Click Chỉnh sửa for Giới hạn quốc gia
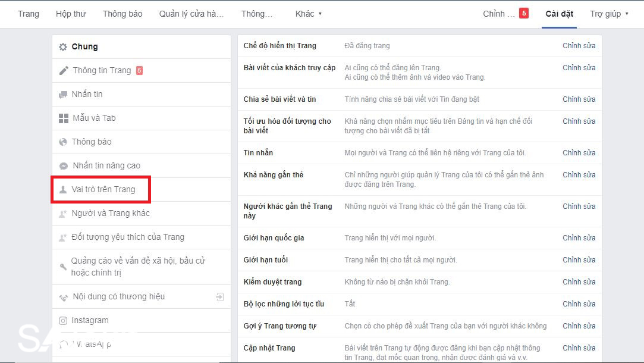 [x=579, y=237]
